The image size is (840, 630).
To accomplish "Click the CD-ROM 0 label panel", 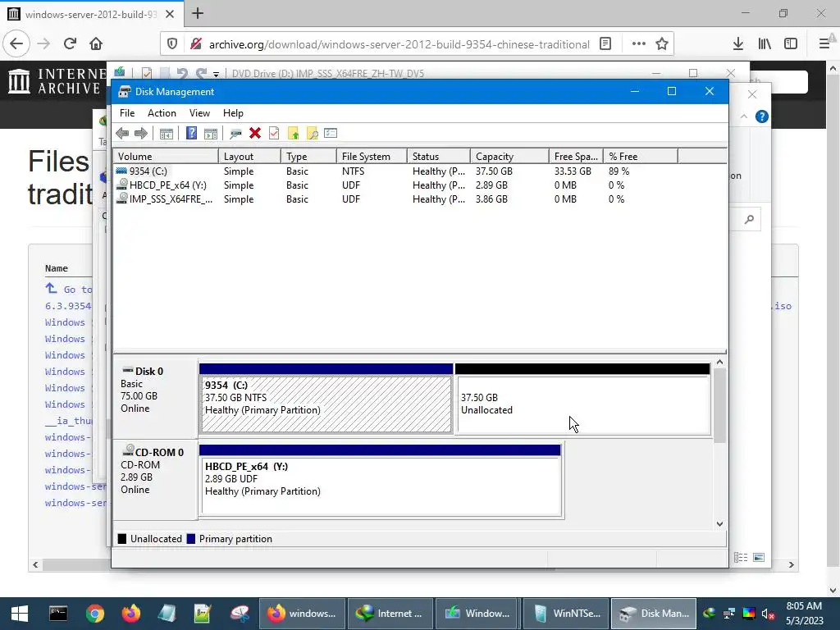I will tap(155, 480).
